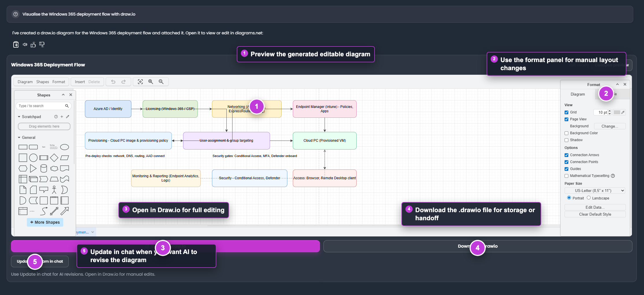
Task: Open the Diagram menu in the toolbar
Action: coord(25,82)
